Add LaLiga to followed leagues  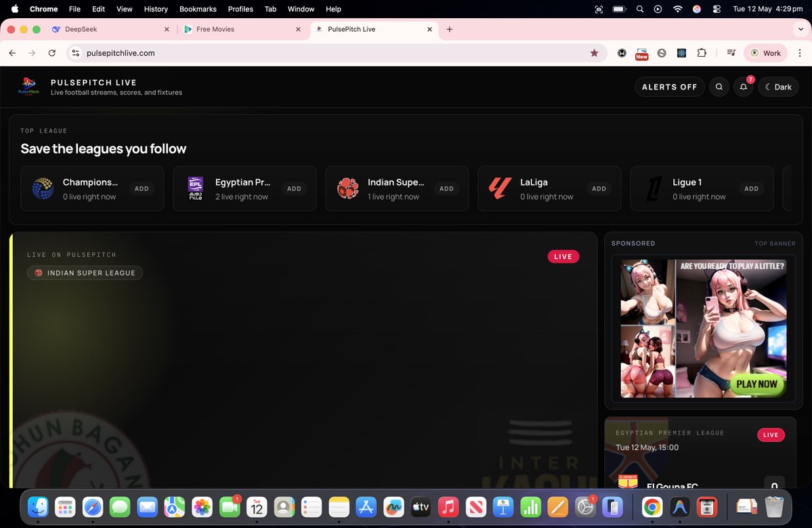599,189
